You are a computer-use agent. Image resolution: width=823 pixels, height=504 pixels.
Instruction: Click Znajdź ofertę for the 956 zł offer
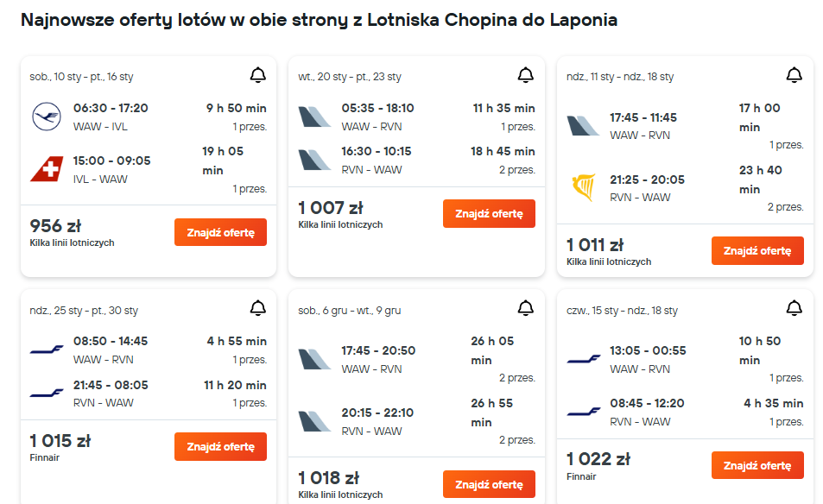point(220,232)
